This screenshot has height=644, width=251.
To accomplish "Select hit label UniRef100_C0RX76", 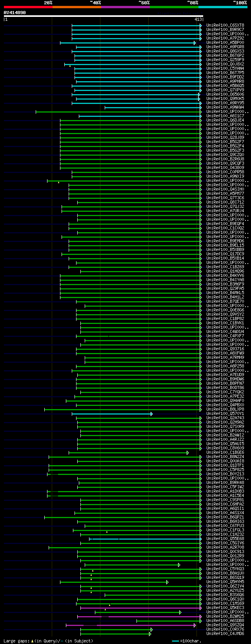I will pyautogui.click(x=225, y=629).
